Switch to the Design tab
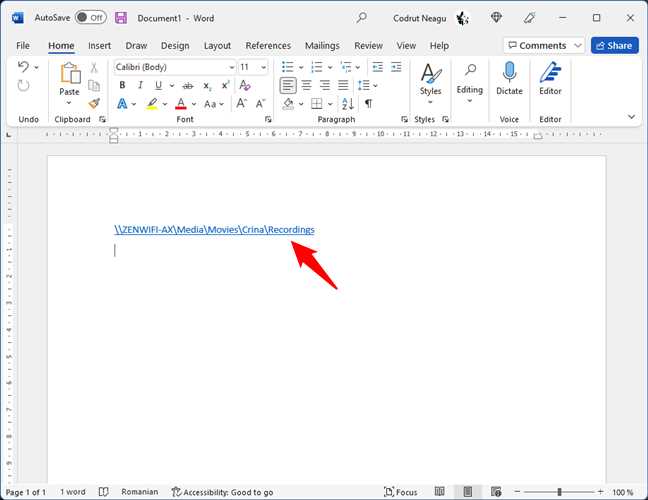 pyautogui.click(x=175, y=45)
